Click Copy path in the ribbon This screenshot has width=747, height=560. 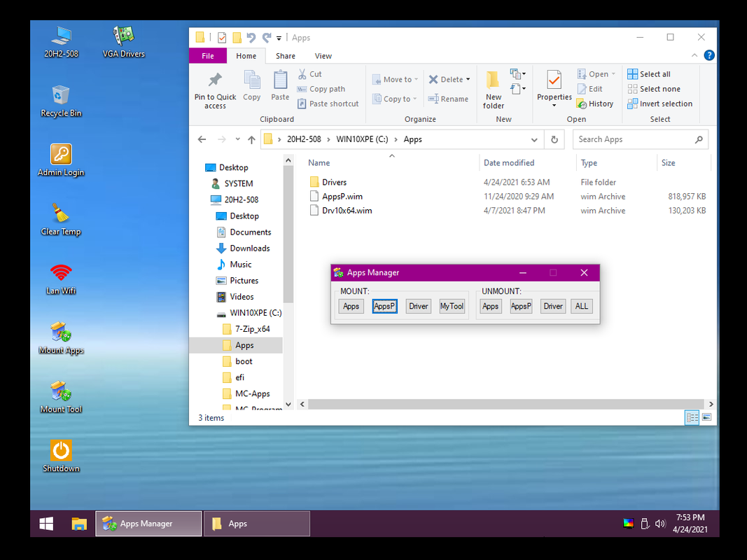click(321, 89)
